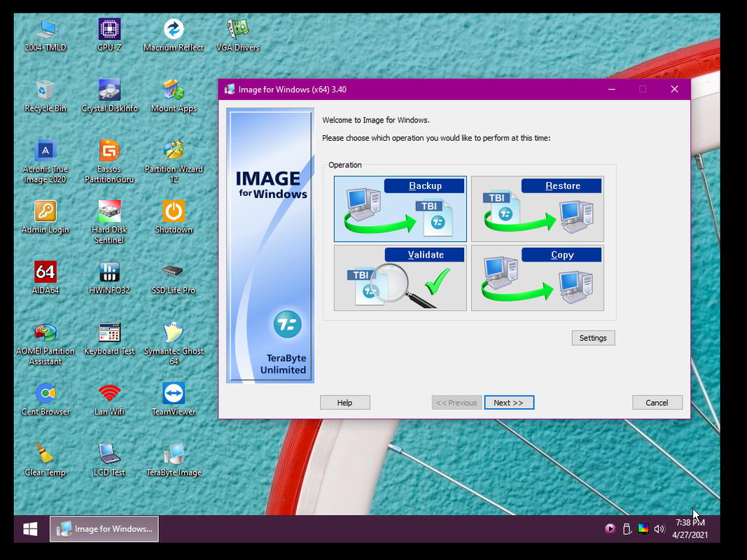Launch Crystal DiskInfo shortcut
The height and width of the screenshot is (560, 747).
pos(109,96)
